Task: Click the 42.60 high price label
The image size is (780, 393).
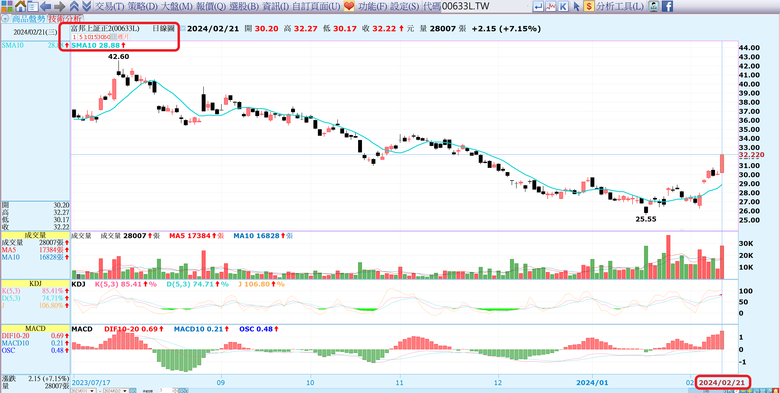Action: [x=119, y=57]
